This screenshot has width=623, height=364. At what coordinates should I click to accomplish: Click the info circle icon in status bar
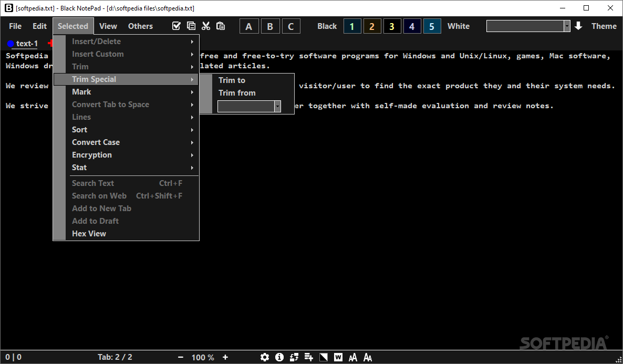279,357
